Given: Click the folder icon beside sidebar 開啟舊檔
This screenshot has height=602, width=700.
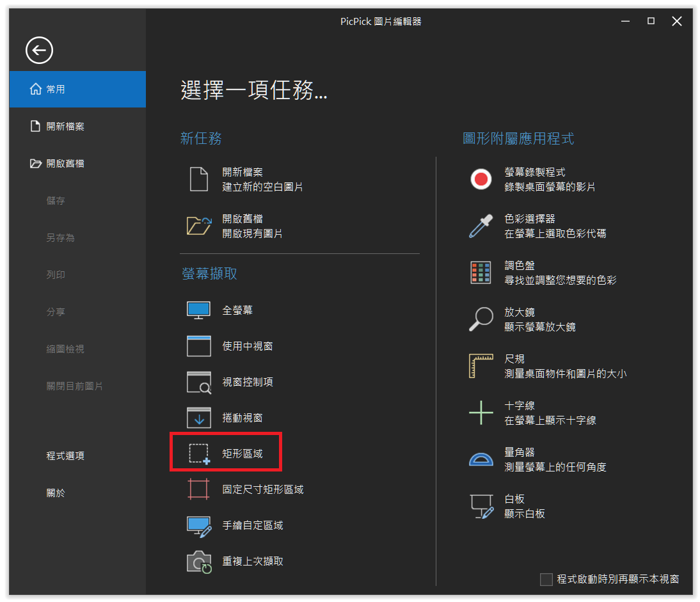Looking at the screenshot, I should (x=36, y=163).
